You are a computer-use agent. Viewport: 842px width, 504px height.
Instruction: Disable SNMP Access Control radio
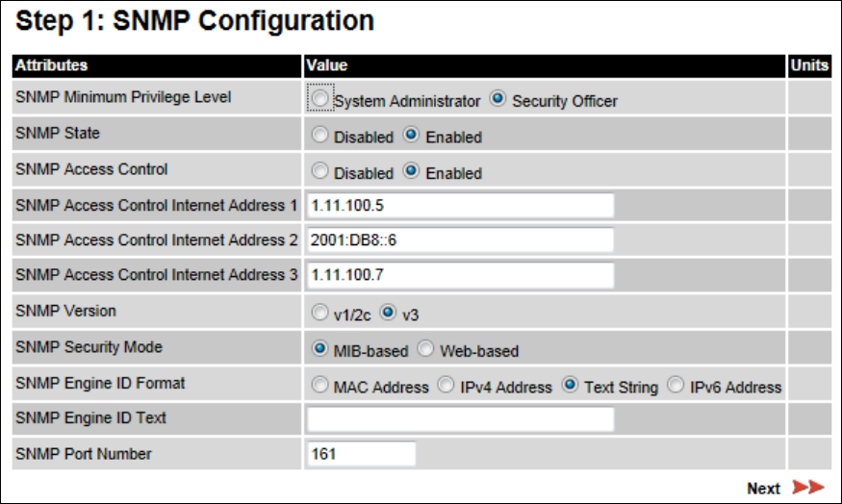(x=319, y=170)
